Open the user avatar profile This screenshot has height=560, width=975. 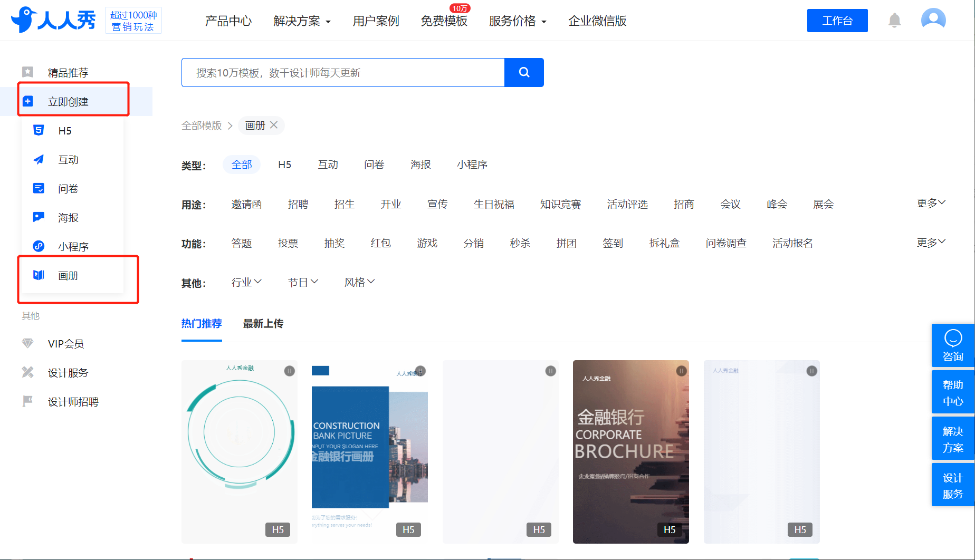(933, 20)
